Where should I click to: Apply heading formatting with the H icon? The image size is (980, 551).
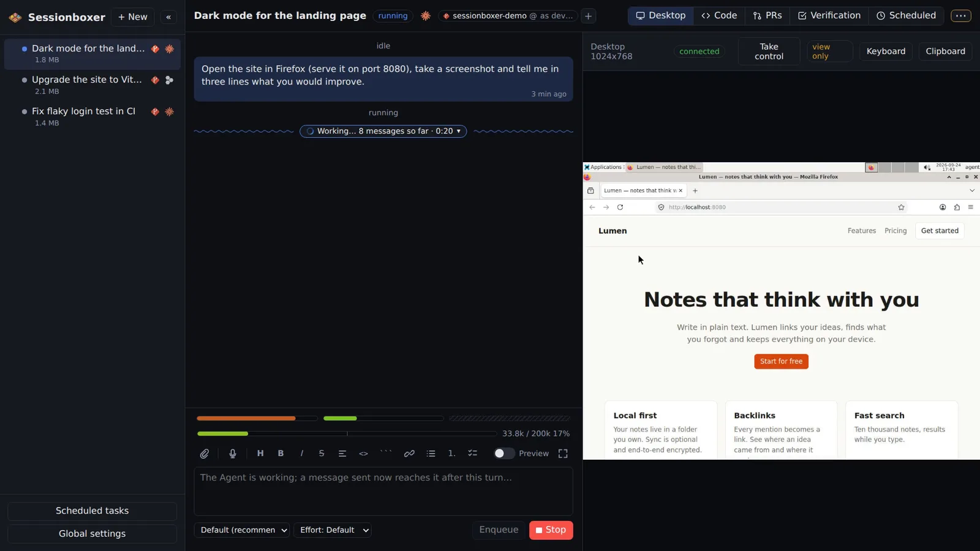click(260, 454)
